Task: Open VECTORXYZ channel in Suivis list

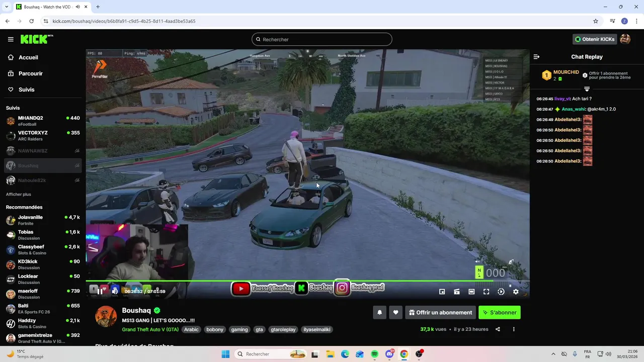Action: (43, 136)
